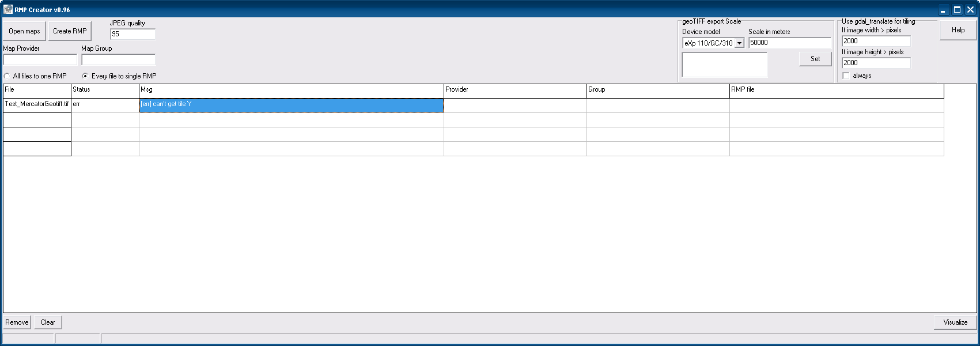The image size is (980, 346).
Task: Click the image height pixels field
Action: [x=876, y=63]
